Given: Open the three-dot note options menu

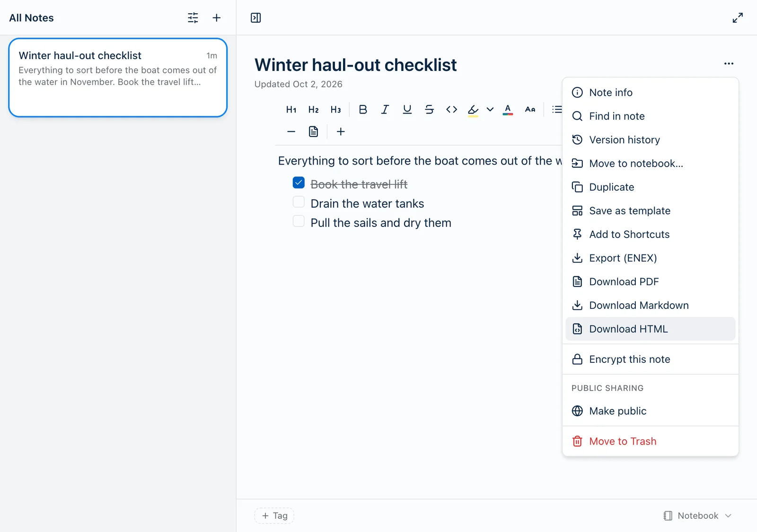Looking at the screenshot, I should pyautogui.click(x=729, y=63).
